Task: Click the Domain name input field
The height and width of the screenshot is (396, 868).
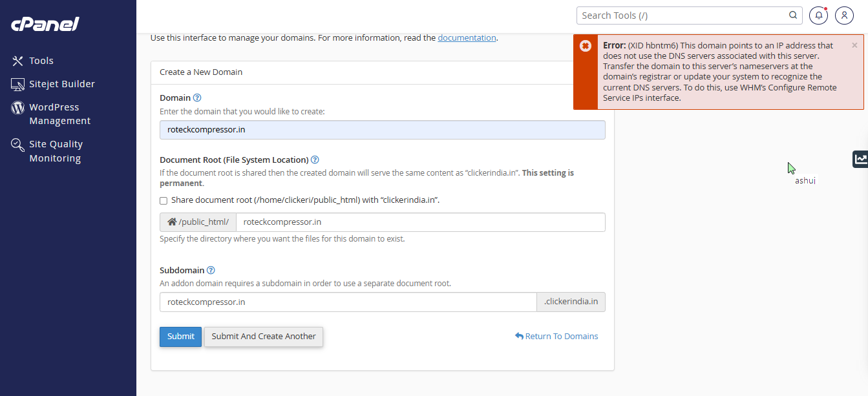Action: tap(382, 130)
